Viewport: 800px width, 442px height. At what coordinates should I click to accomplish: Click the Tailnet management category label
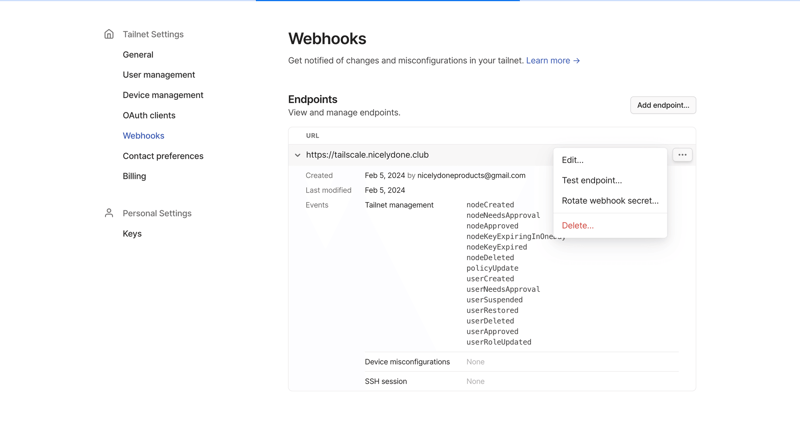[399, 205]
